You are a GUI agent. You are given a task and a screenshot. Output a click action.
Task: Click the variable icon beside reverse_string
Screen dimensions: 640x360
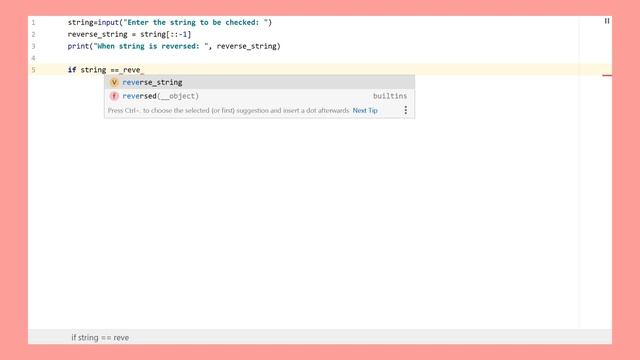tap(114, 82)
